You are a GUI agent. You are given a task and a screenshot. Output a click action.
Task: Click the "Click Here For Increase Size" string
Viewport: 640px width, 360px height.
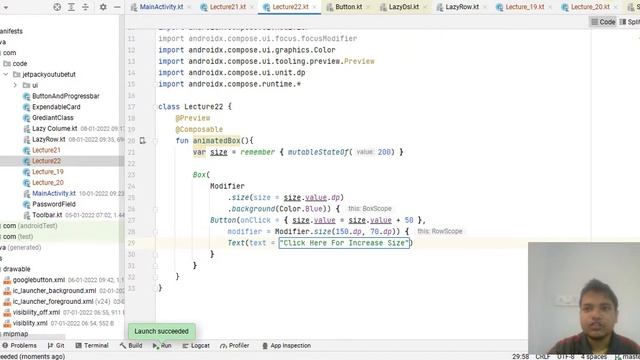(344, 243)
